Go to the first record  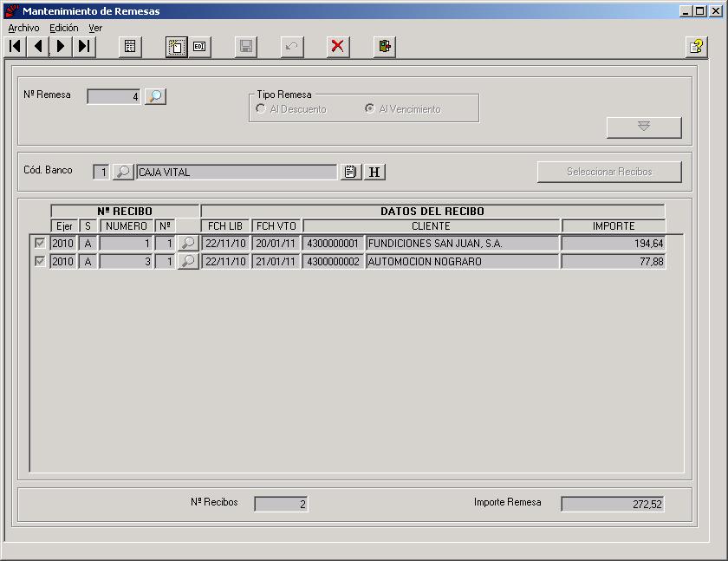15,47
